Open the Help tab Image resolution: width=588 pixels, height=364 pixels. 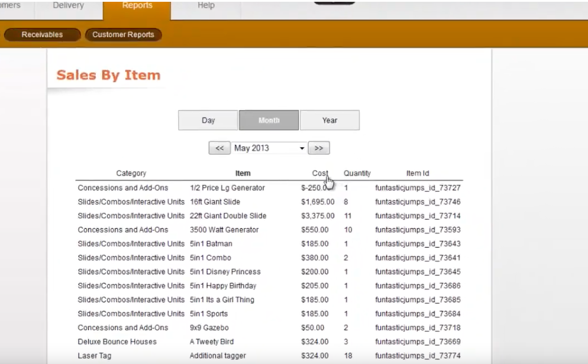coord(206,6)
